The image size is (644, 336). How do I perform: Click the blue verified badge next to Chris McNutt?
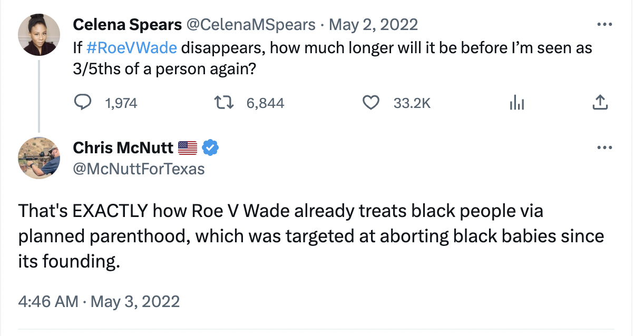click(210, 148)
